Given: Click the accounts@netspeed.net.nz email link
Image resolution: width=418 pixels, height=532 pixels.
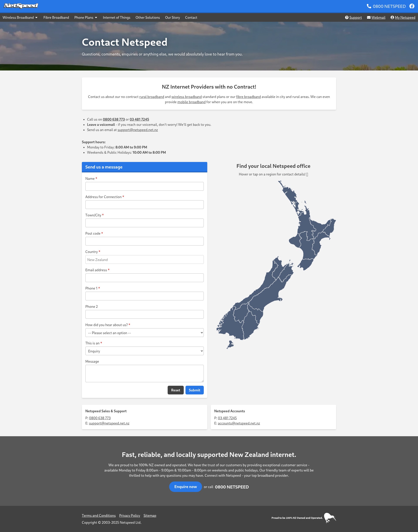Looking at the screenshot, I should pyautogui.click(x=239, y=423).
